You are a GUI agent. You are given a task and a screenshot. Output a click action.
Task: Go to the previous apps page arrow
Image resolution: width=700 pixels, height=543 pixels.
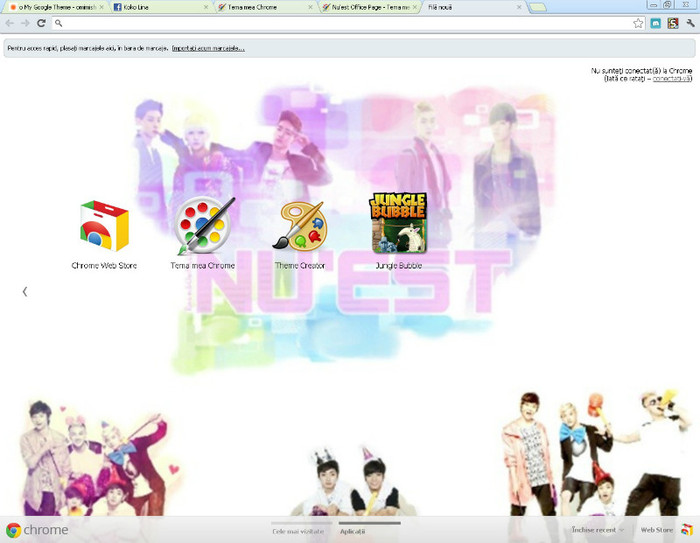coord(25,292)
